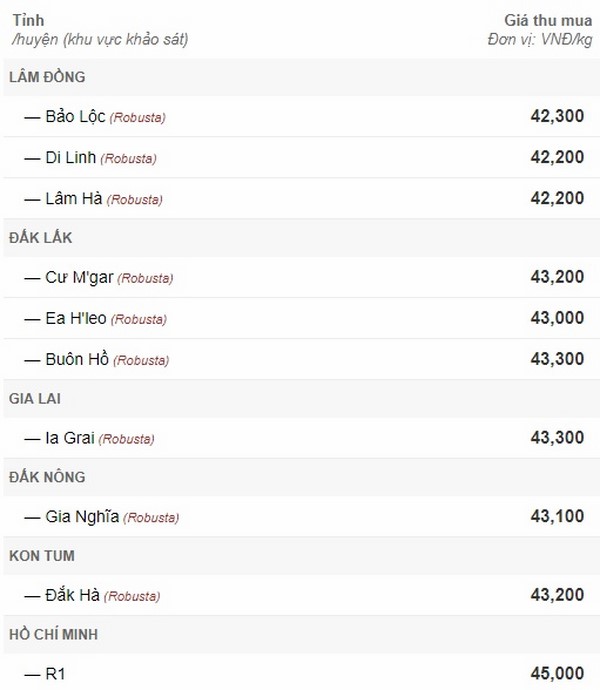Select the KON TUM province header

click(x=301, y=556)
